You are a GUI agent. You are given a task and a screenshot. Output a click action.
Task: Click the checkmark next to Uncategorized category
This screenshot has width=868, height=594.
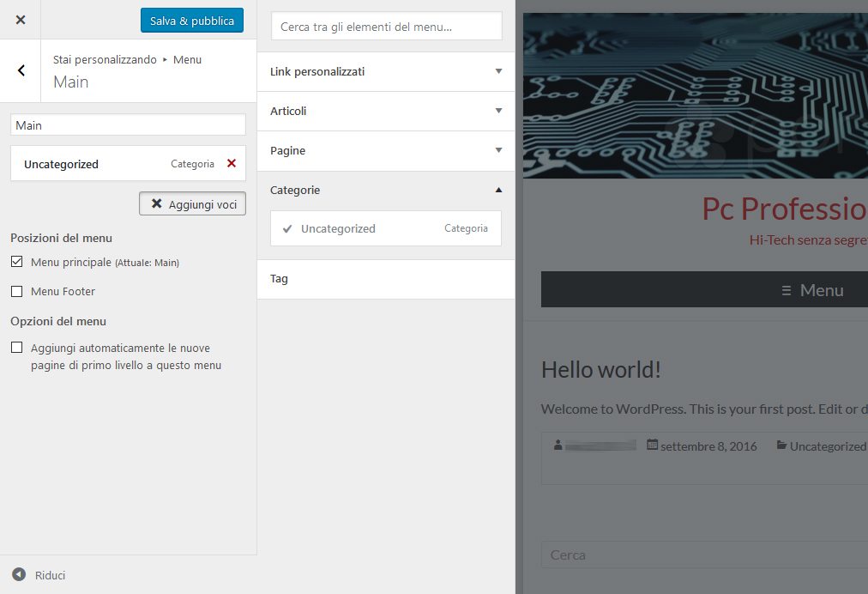click(x=287, y=228)
